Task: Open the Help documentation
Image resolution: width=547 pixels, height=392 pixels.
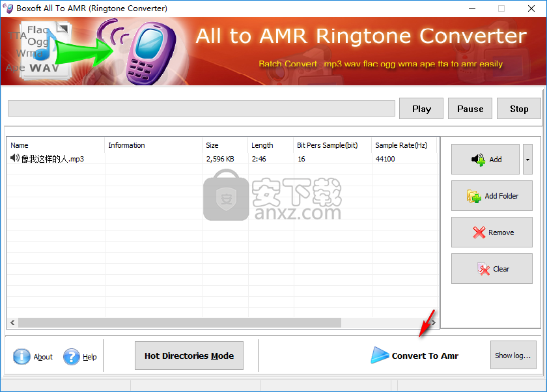Action: tap(80, 357)
